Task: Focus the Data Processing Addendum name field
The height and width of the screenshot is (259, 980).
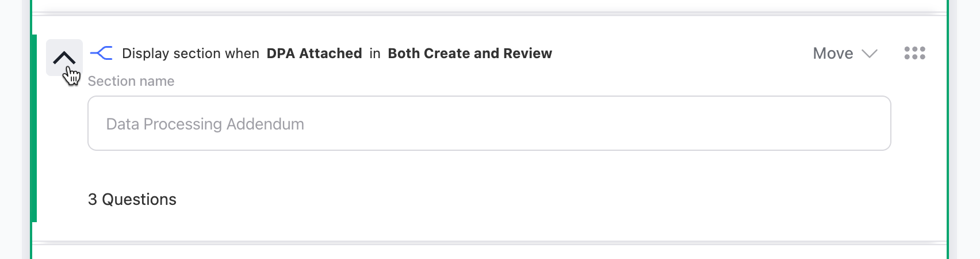Action: coord(489,123)
